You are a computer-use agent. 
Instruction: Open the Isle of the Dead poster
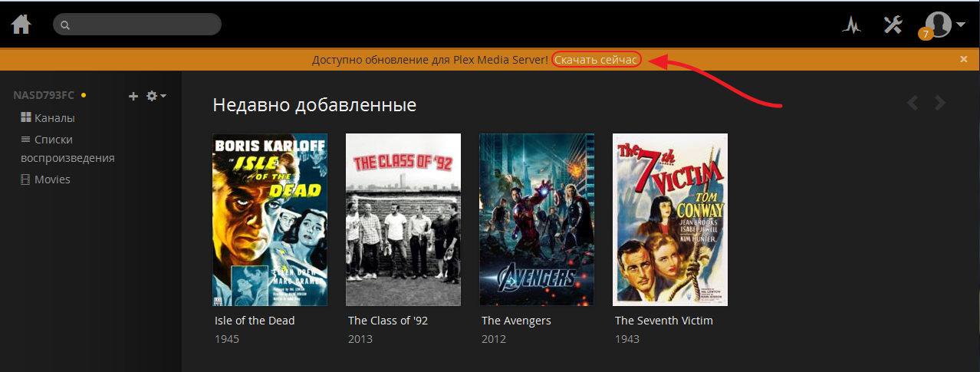point(270,220)
